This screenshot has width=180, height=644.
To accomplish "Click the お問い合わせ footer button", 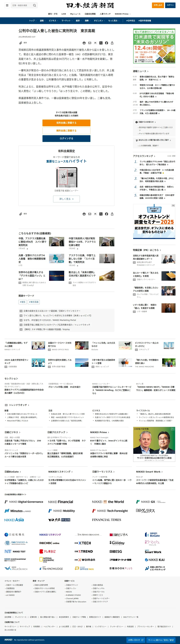I will 136,640.
